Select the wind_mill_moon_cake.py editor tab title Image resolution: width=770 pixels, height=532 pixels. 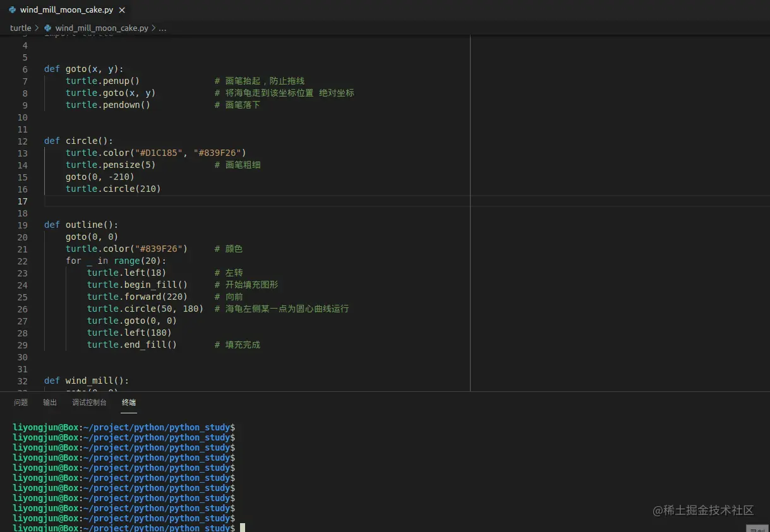66,10
